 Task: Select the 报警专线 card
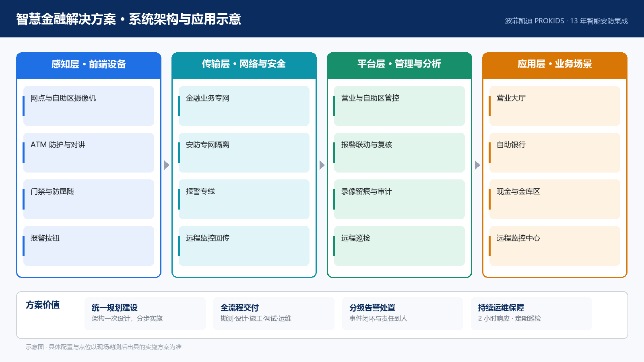244,199
